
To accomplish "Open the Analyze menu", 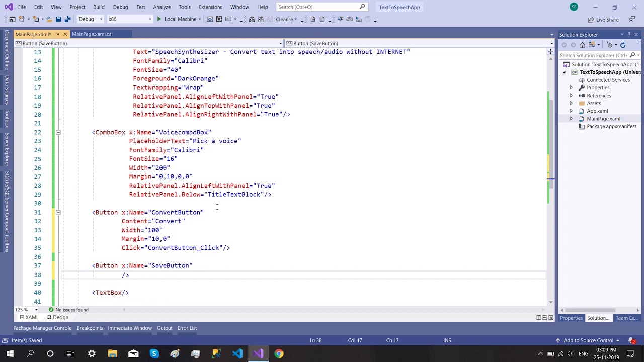I will click(162, 7).
